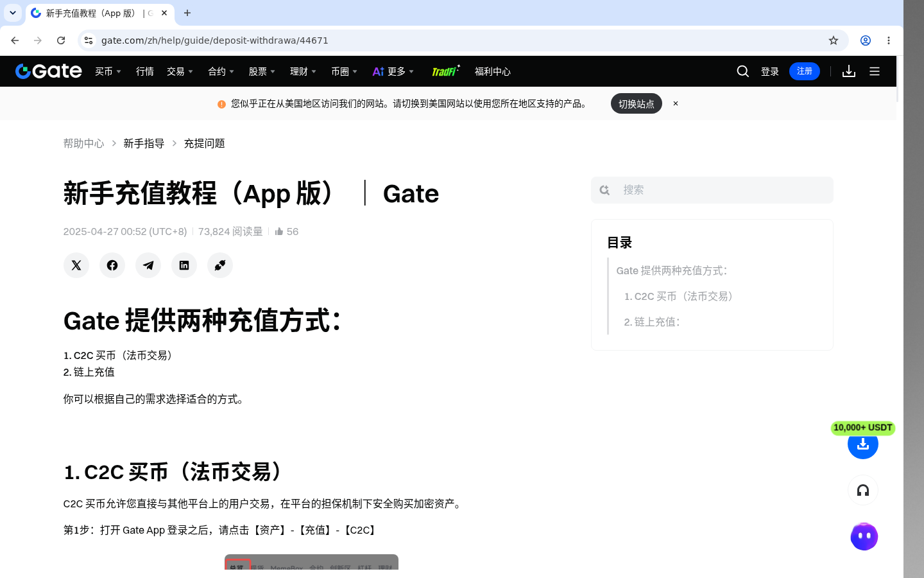Click the address bar URL
Screen dimensions: 924x578
pos(214,40)
